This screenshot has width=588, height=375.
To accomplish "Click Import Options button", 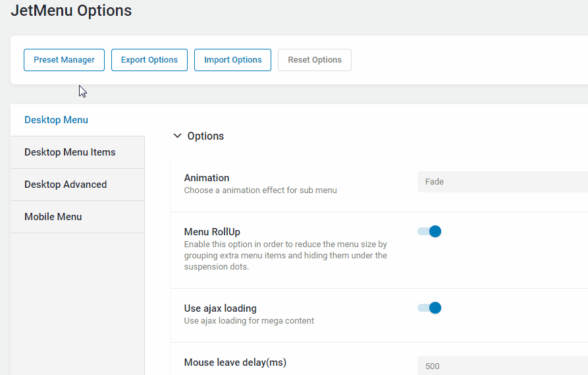I will pyautogui.click(x=232, y=60).
